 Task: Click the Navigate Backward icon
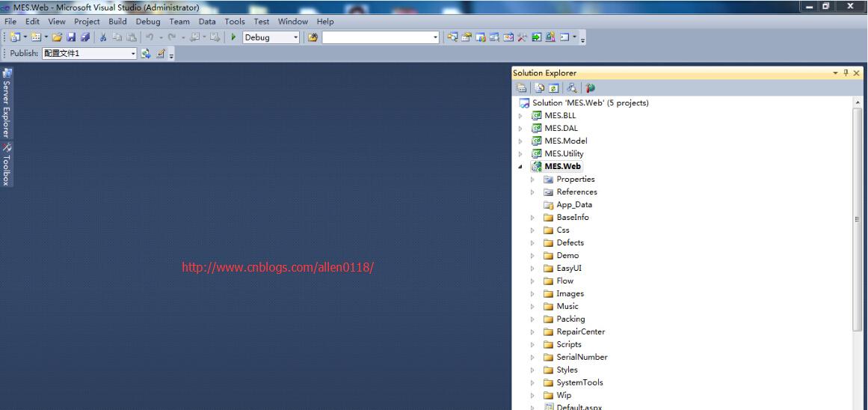[195, 37]
